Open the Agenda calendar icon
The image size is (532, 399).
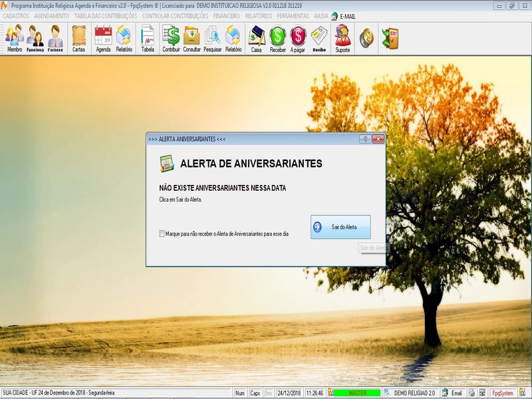tap(103, 39)
